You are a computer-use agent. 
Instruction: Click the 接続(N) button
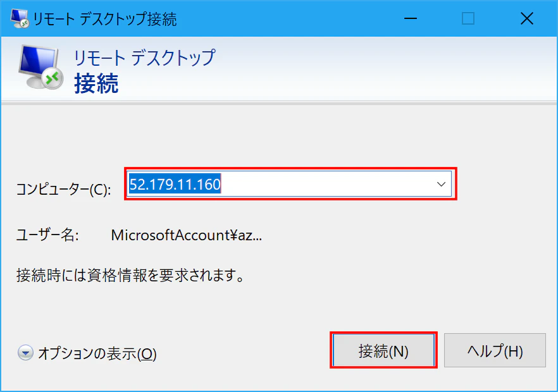click(383, 350)
